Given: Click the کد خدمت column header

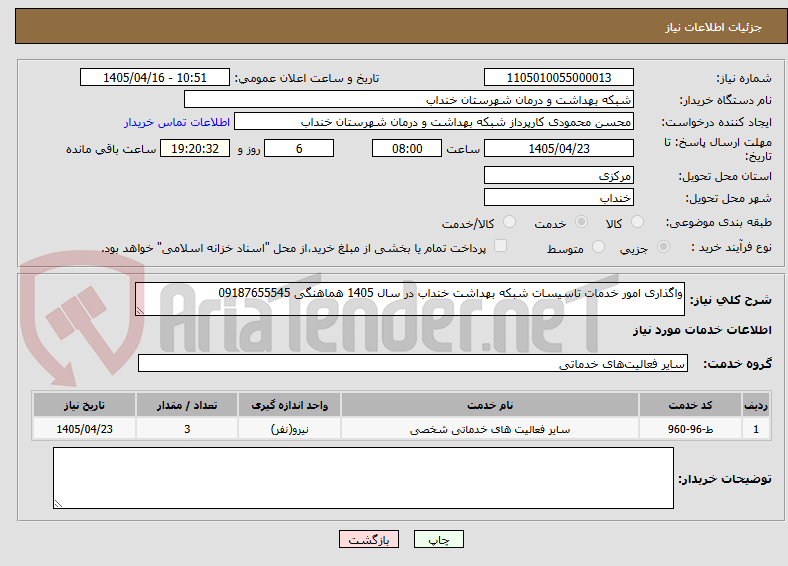Looking at the screenshot, I should point(691,405).
